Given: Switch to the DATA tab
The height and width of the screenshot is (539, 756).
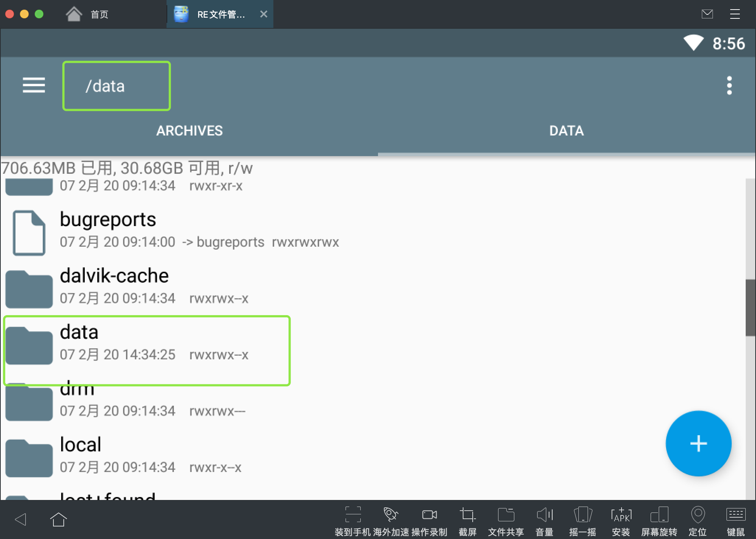Looking at the screenshot, I should pyautogui.click(x=566, y=131).
